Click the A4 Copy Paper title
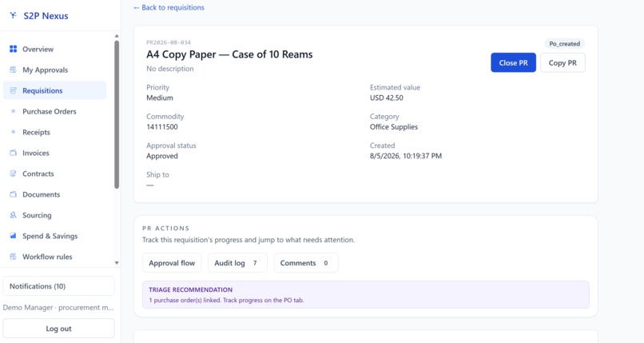The image size is (644, 343). click(229, 54)
